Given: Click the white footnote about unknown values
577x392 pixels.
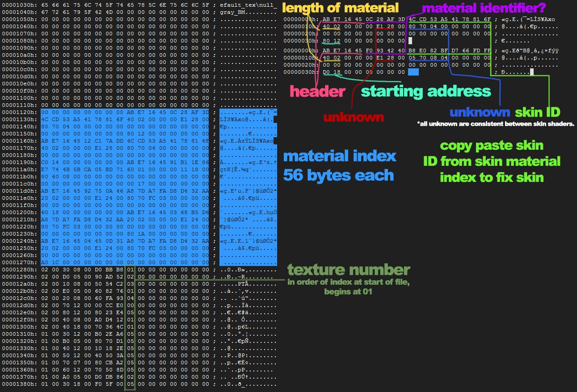Looking at the screenshot, I should pyautogui.click(x=495, y=124).
